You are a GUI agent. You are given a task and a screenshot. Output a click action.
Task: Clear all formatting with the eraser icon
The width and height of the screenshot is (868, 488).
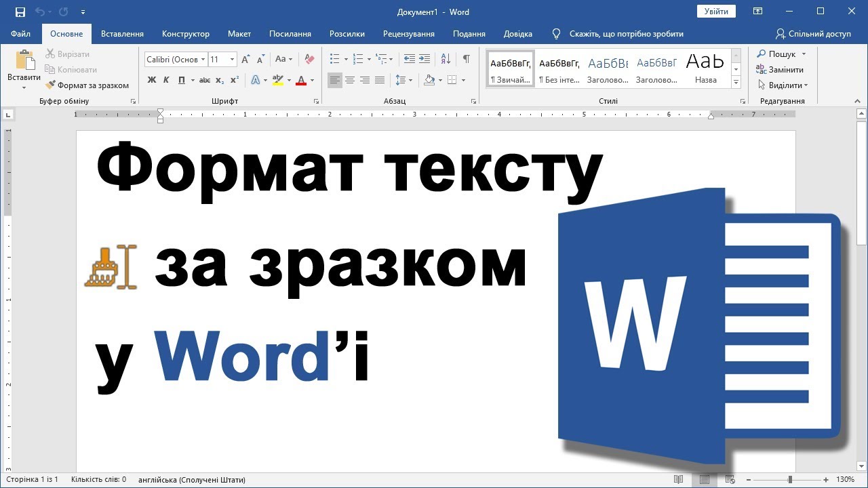[x=310, y=59]
